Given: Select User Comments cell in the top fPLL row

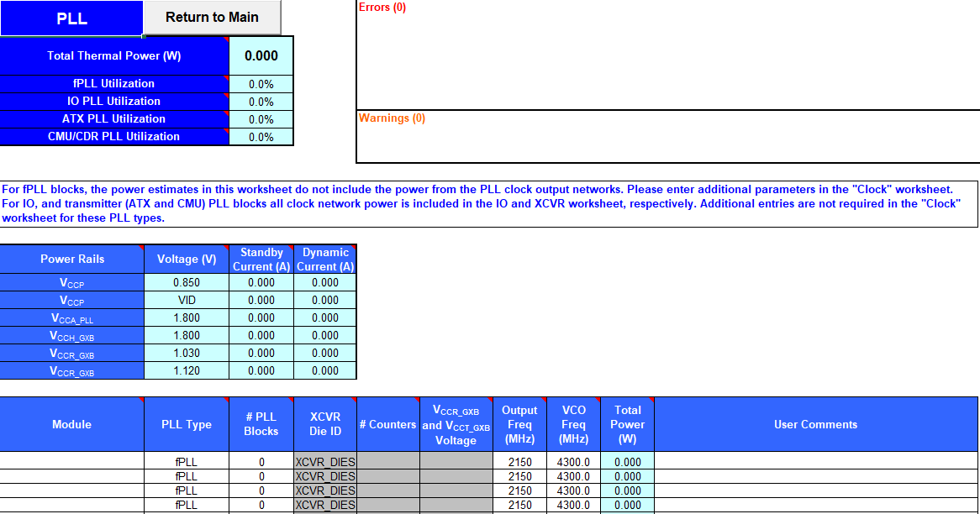Looking at the screenshot, I should (815, 462).
